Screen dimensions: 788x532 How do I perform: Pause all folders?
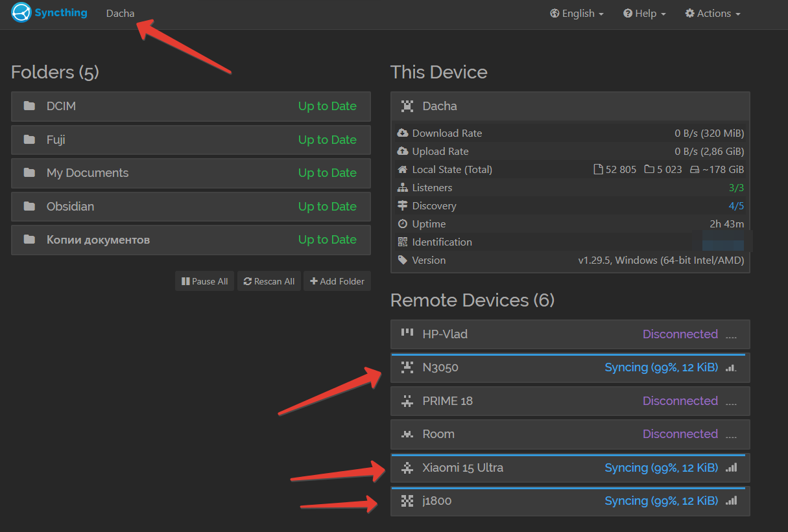(x=204, y=281)
